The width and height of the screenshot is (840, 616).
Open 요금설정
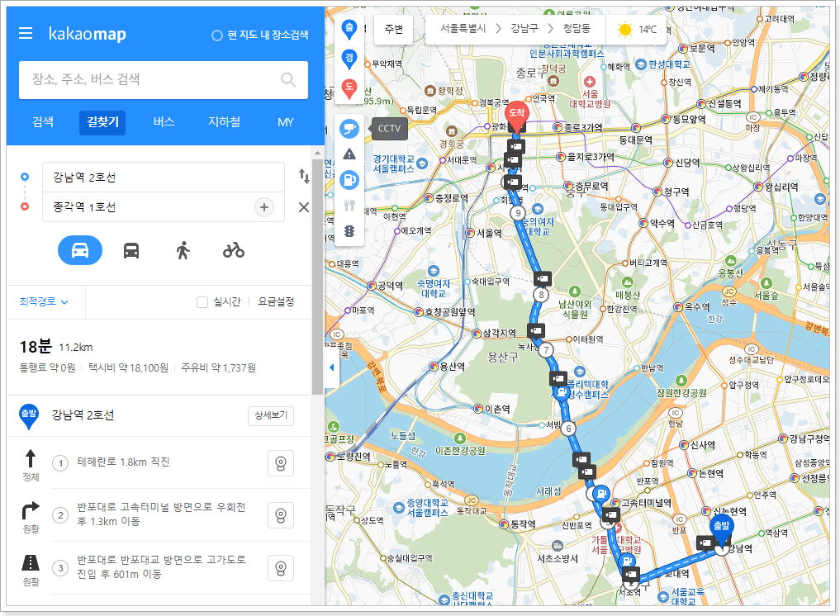[x=276, y=301]
